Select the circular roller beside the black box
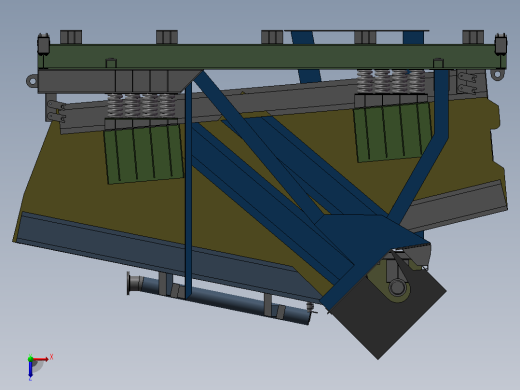 coord(398,287)
